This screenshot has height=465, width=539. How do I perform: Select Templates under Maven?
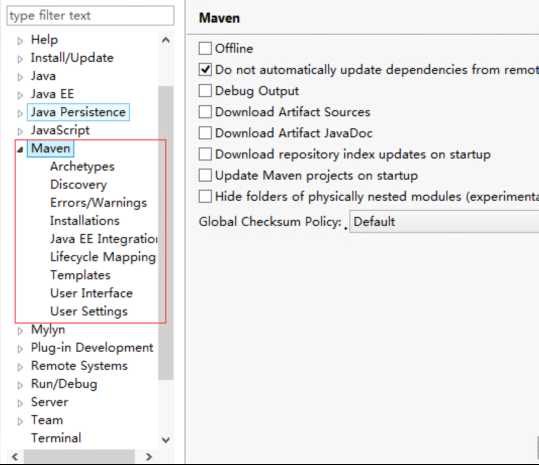coord(80,275)
